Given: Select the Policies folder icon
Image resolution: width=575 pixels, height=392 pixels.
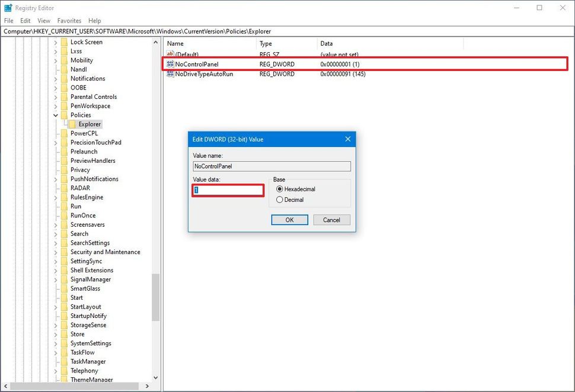Looking at the screenshot, I should 65,115.
